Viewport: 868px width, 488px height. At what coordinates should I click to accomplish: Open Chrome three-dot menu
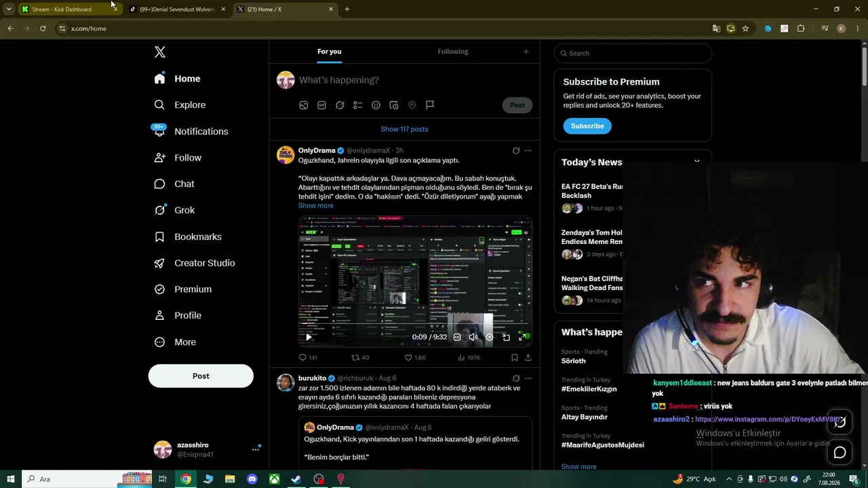857,28
